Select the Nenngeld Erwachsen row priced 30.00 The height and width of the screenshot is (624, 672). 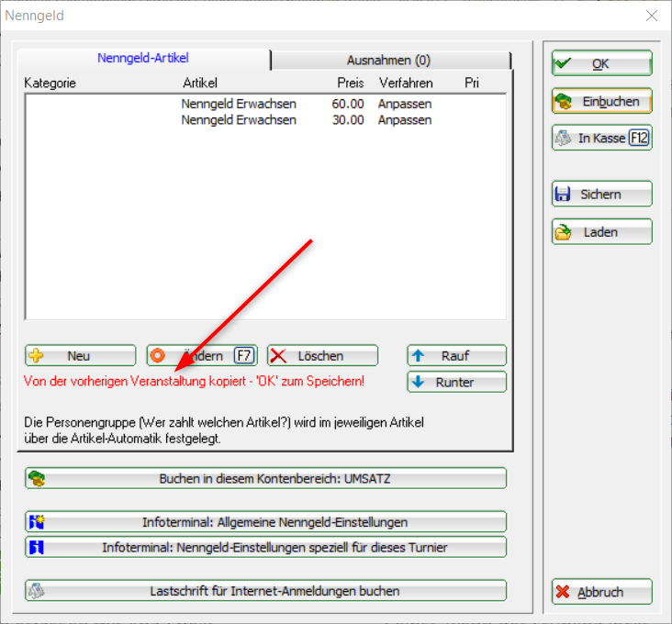pos(265,120)
